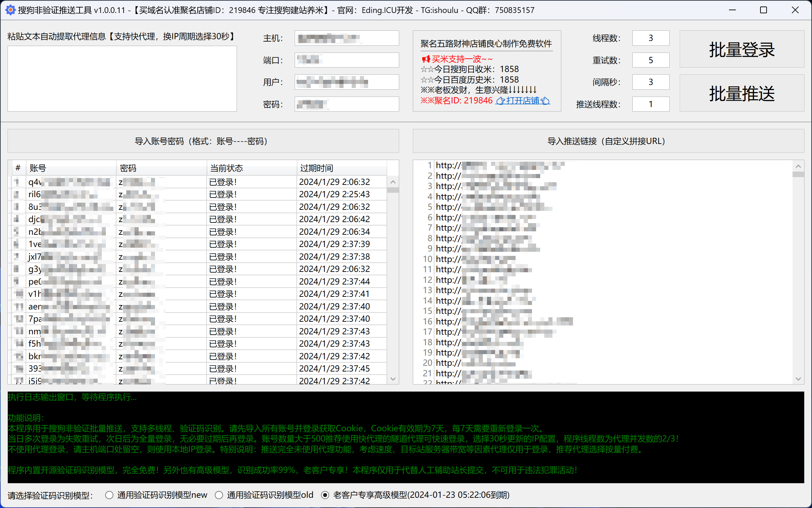Click expiry time 2024/1/29 2:25:43

point(334,194)
